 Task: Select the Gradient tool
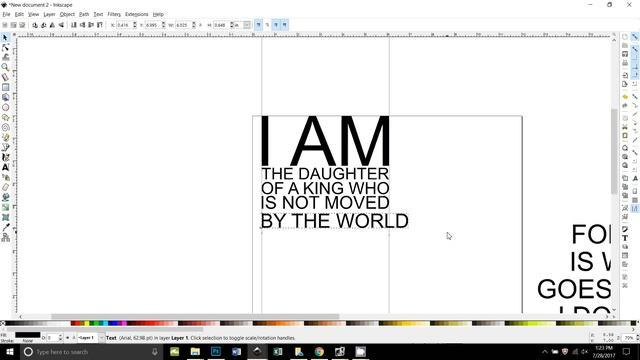(5, 207)
